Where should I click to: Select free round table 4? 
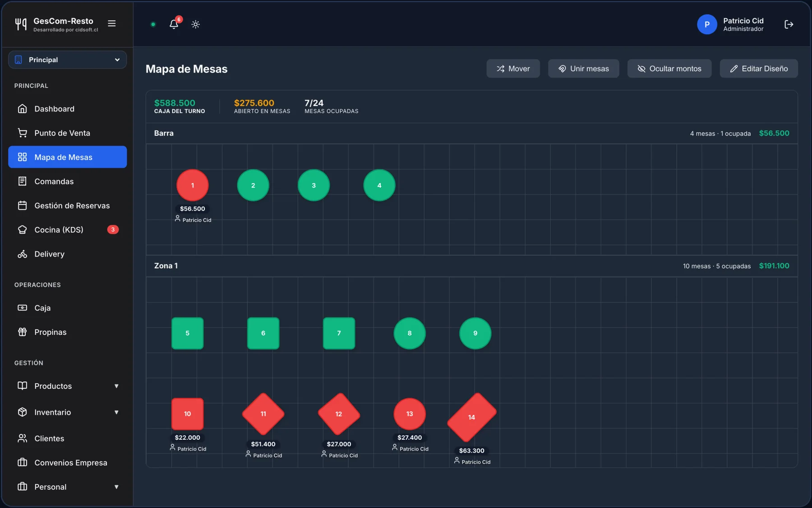point(379,185)
